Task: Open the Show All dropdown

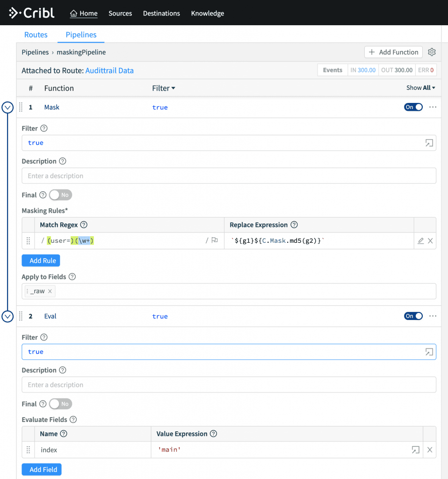Action: 420,88
